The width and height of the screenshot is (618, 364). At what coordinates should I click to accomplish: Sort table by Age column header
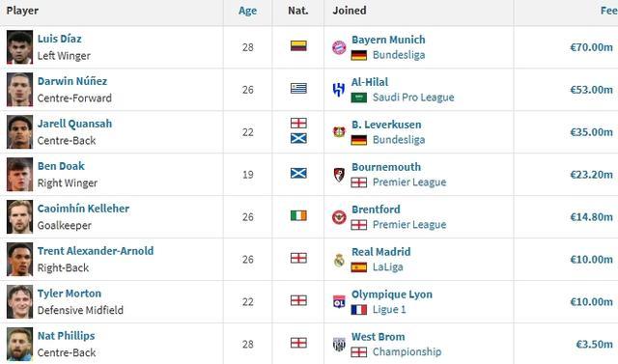(247, 11)
